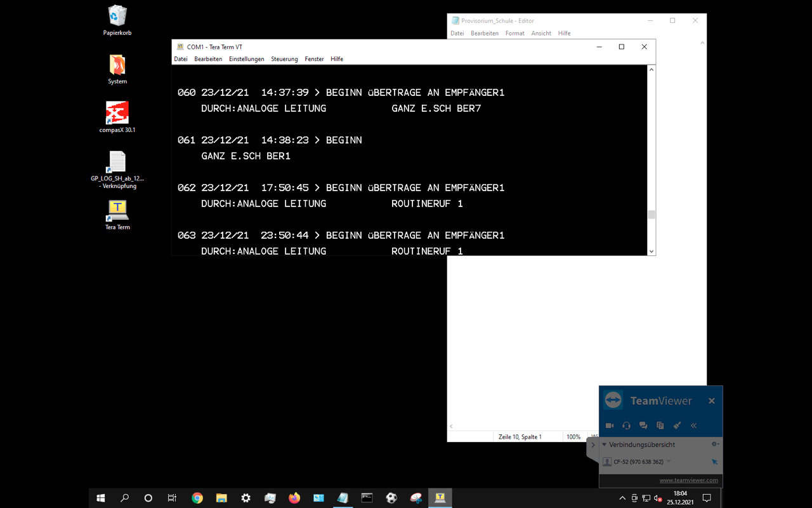Screen dimensions: 812x508
Task: Open the Steuerung menu in Tera Term
Action: click(284, 59)
